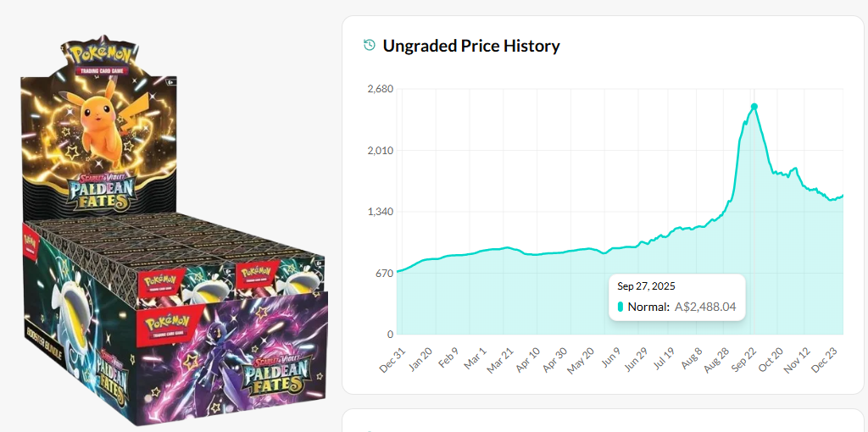Click the Dec 31 x-axis label
Viewport: 868px width, 432px height.
pos(392,359)
